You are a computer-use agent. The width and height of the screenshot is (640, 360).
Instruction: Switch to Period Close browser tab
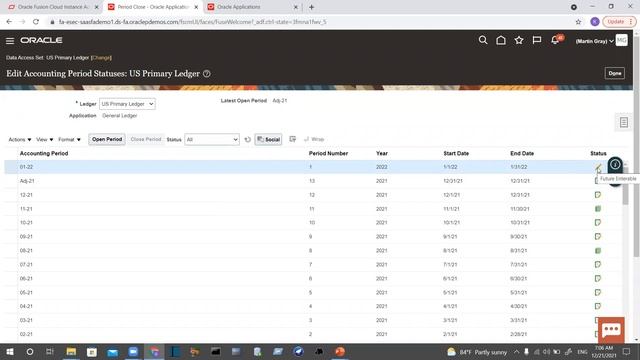[x=153, y=7]
